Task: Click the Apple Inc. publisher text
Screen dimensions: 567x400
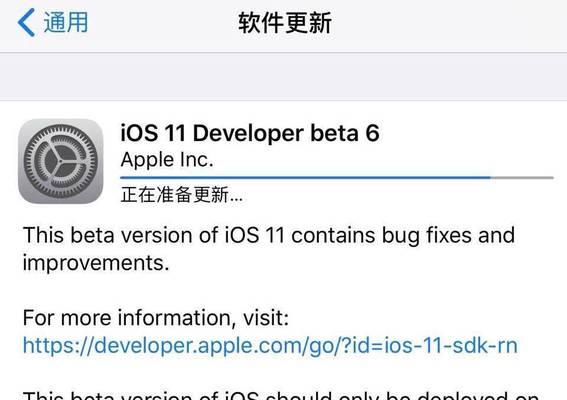Action: coord(167,160)
